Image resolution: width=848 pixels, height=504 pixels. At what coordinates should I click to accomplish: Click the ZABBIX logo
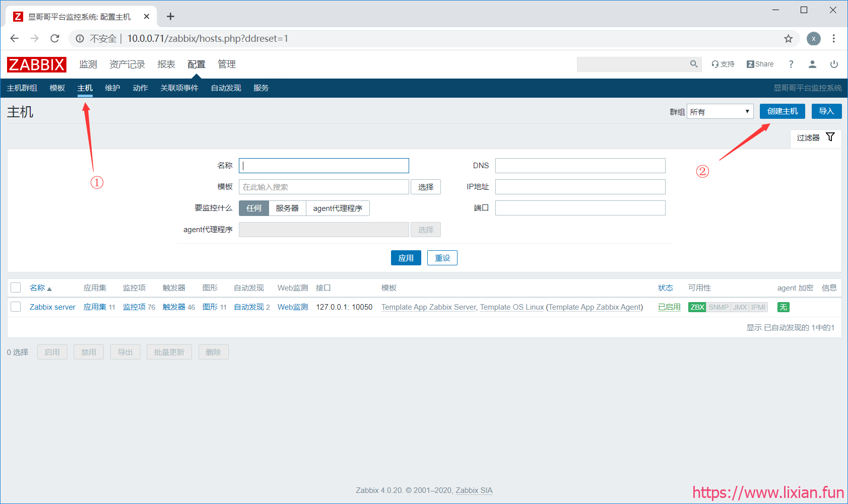(36, 64)
